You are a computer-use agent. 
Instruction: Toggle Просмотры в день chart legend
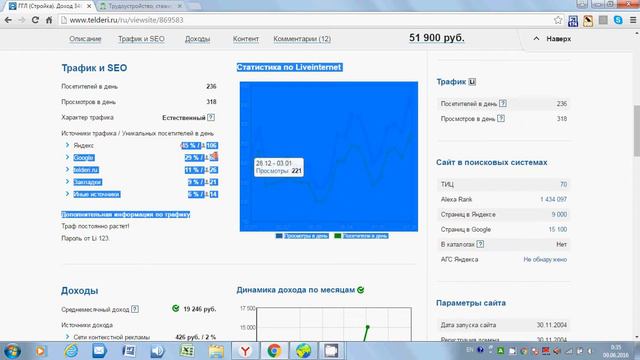pos(302,236)
